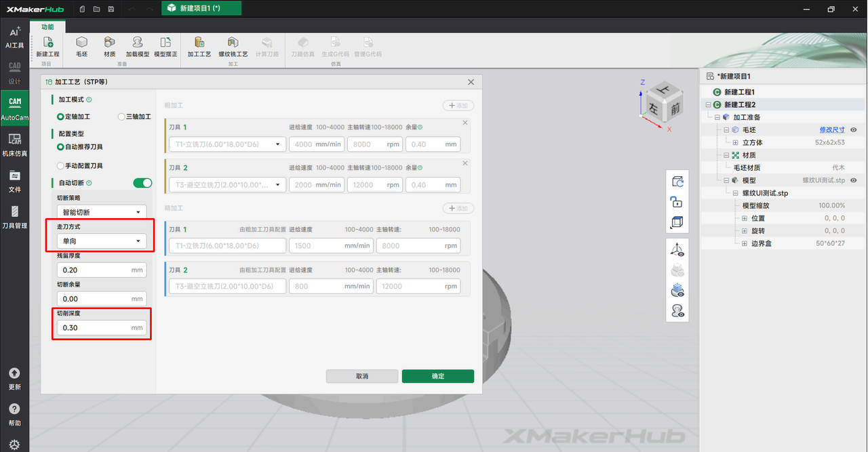This screenshot has width=868, height=452.
Task: Click the 4000 mm/min feed speed field
Action: coord(317,144)
